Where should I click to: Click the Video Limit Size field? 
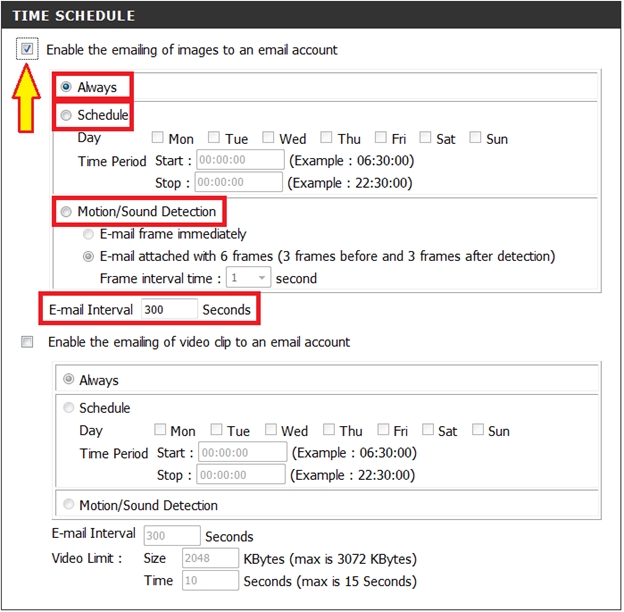tap(209, 558)
